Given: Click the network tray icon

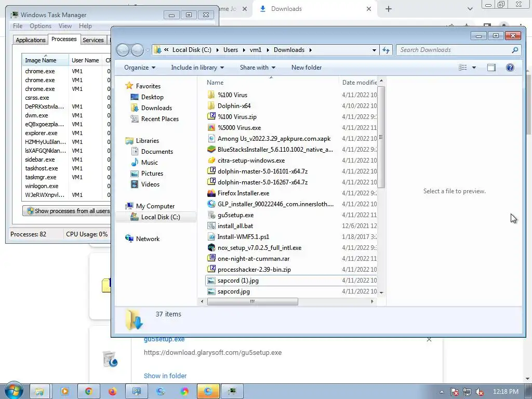Looking at the screenshot, I should click(x=467, y=392).
